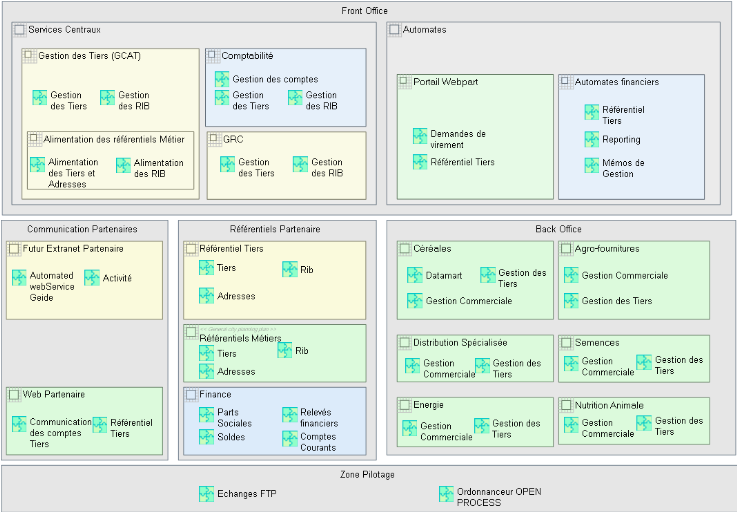Image resolution: width=737 pixels, height=512 pixels.
Task: Click the Datamart component icon in Céréales
Action: [x=415, y=274]
